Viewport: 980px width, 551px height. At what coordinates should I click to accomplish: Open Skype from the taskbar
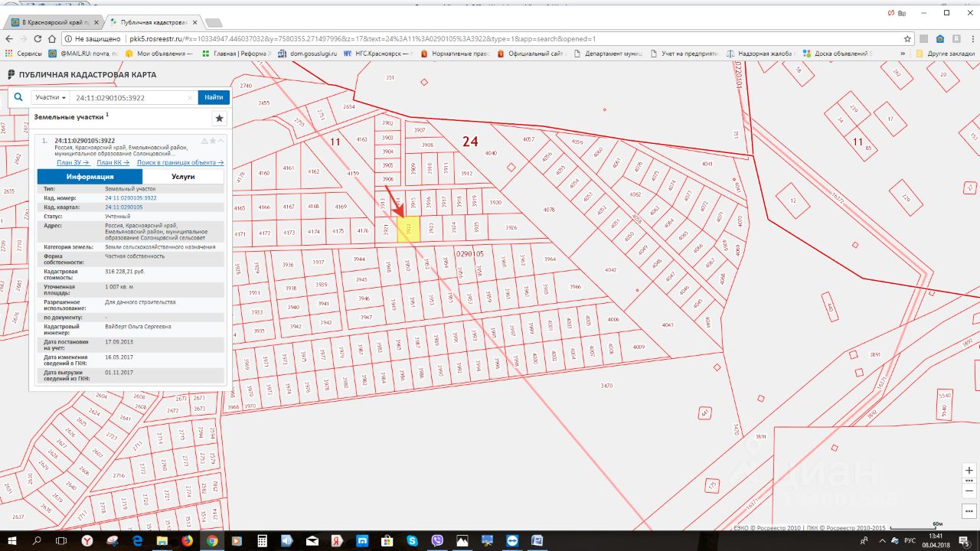click(x=412, y=540)
